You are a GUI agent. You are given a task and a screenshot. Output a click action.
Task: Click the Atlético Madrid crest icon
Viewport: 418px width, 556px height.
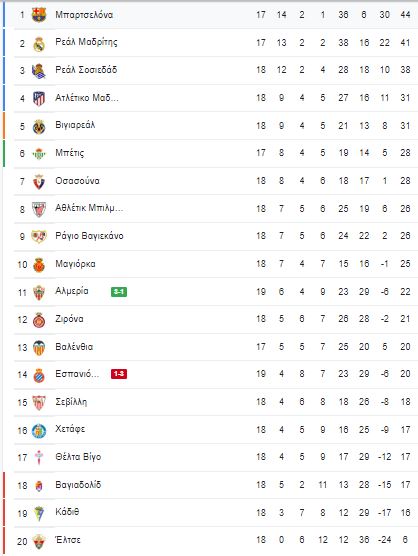(x=39, y=98)
